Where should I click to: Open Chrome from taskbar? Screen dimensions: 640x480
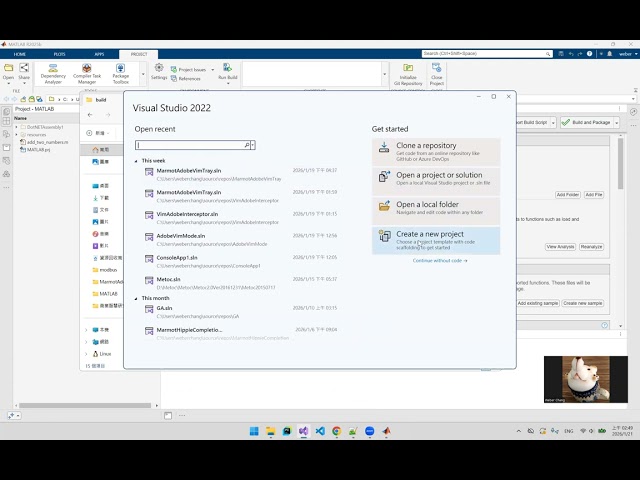point(336,431)
